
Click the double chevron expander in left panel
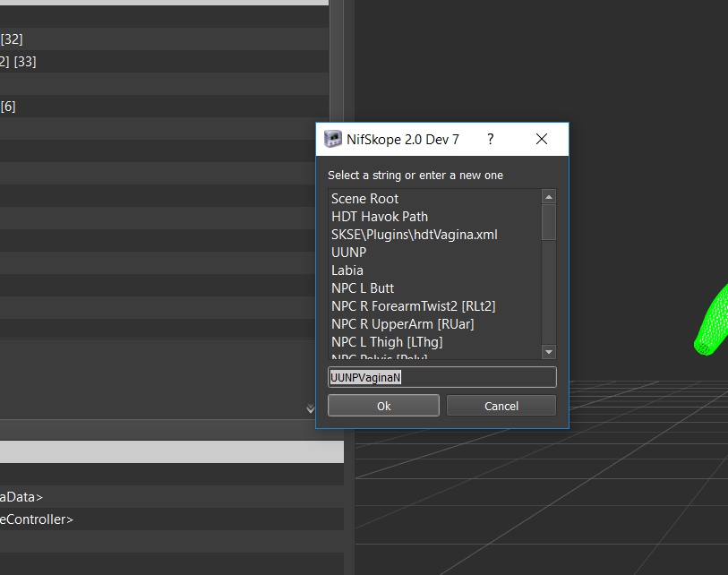coord(311,408)
